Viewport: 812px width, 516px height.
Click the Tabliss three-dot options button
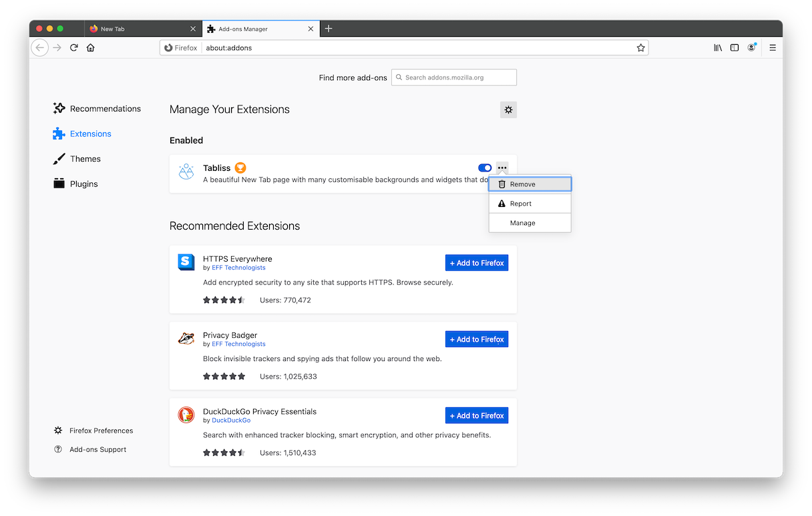502,168
